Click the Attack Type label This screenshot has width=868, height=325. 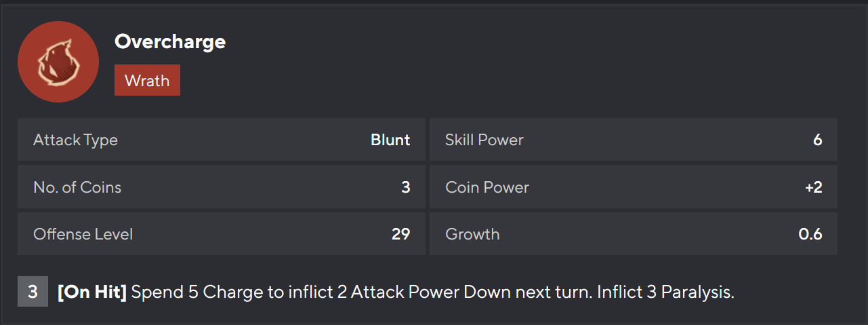tap(75, 140)
